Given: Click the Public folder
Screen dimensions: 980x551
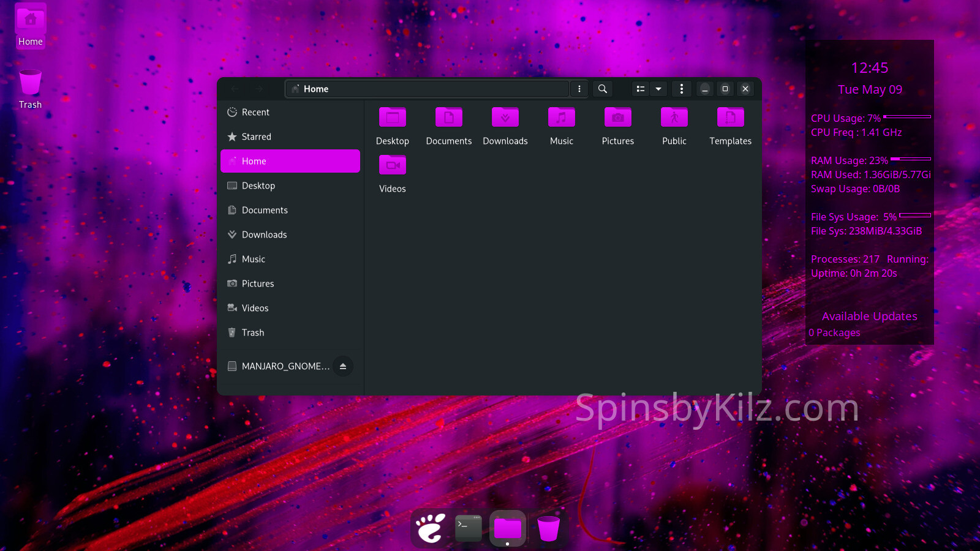Looking at the screenshot, I should tap(674, 118).
